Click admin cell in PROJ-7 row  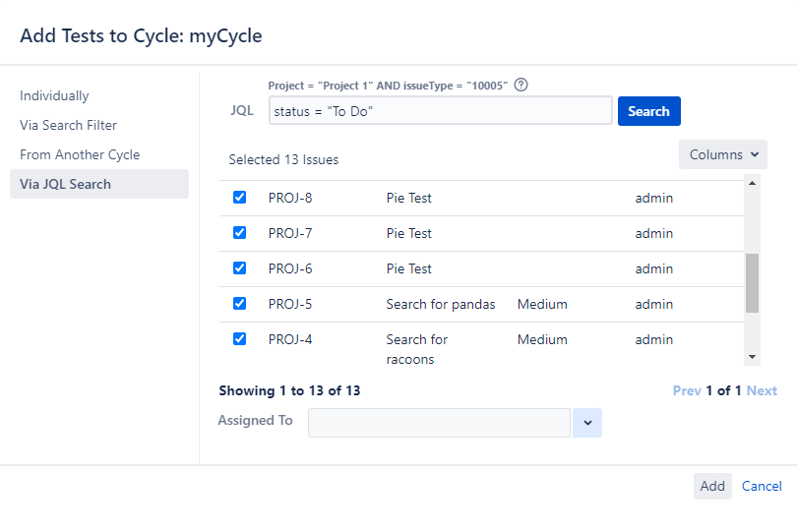click(654, 233)
